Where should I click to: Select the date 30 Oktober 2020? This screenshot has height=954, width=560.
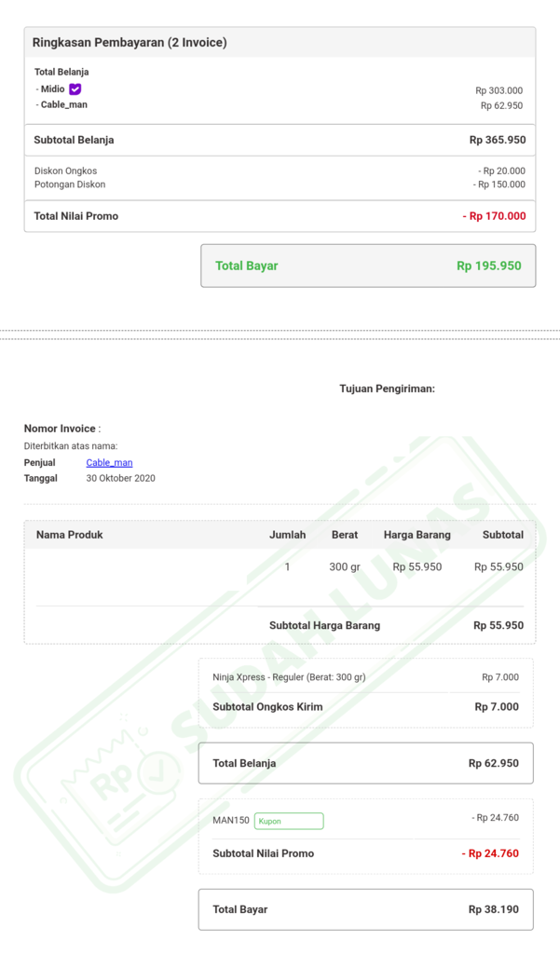[121, 478]
